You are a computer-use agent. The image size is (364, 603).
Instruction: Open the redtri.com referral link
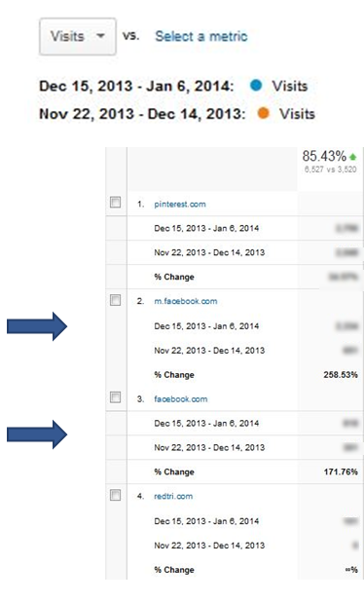point(173,496)
